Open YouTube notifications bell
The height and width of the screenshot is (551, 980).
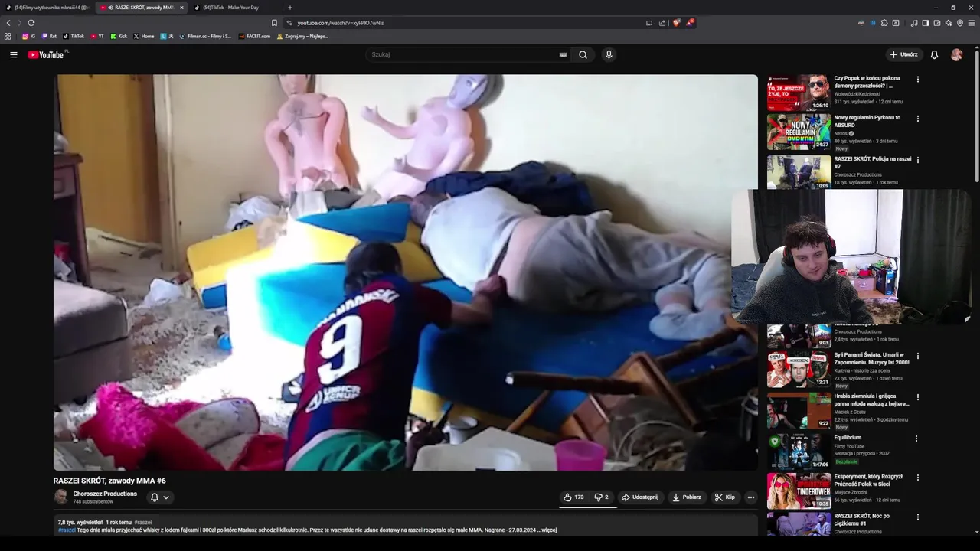click(934, 54)
